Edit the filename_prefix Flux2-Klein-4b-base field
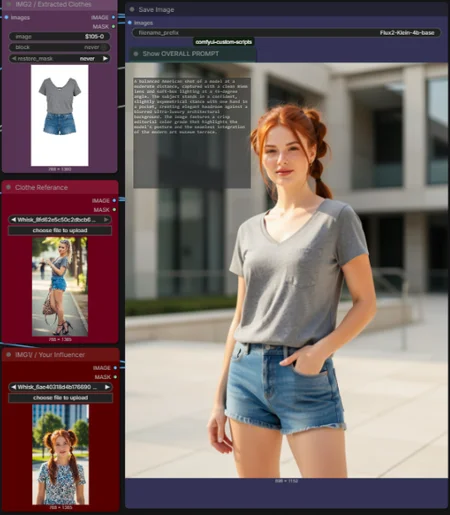 coord(286,33)
